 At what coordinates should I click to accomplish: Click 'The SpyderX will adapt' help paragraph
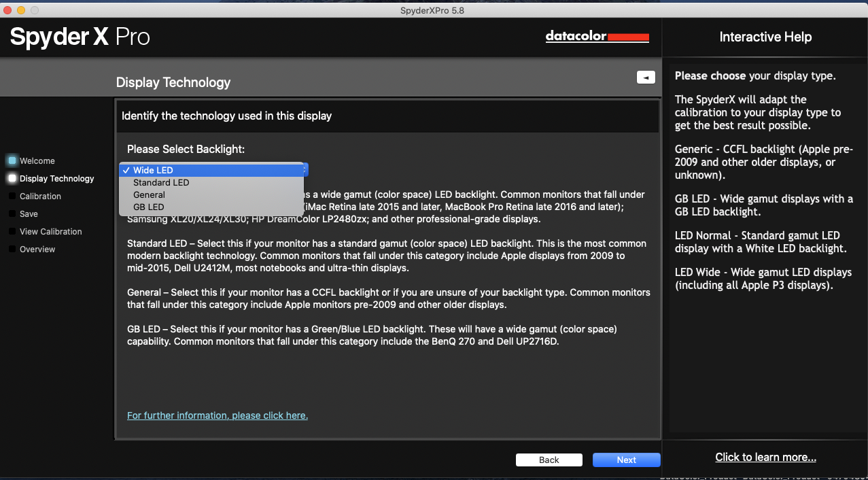[758, 113]
